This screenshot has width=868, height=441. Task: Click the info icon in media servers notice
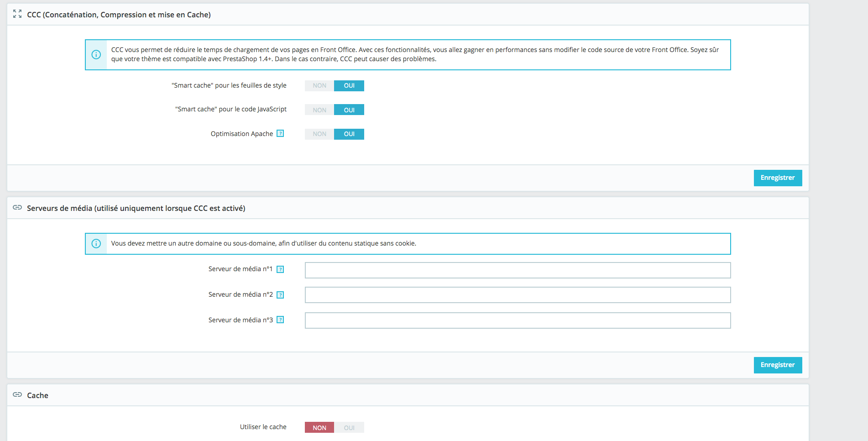click(x=96, y=244)
